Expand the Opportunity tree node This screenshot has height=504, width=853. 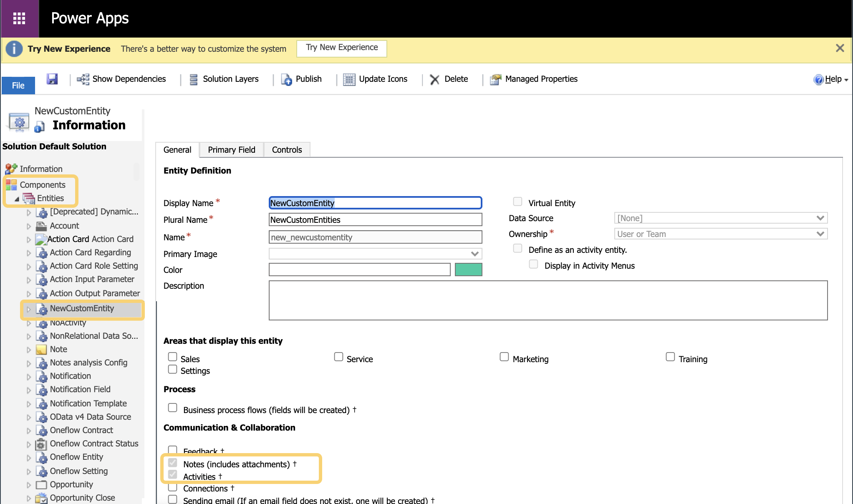click(x=29, y=485)
